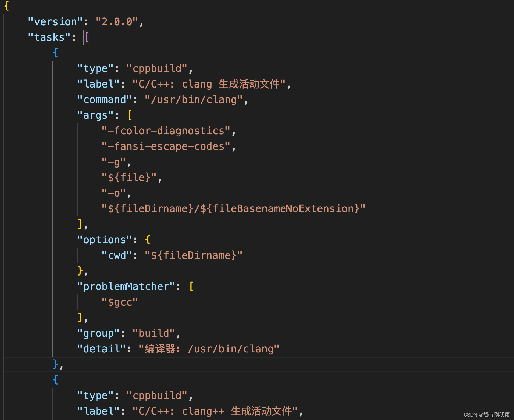Click the "${fileDirname}/${fileBasenameNoExtension}" argument
The width and height of the screenshot is (514, 420).
coord(234,209)
